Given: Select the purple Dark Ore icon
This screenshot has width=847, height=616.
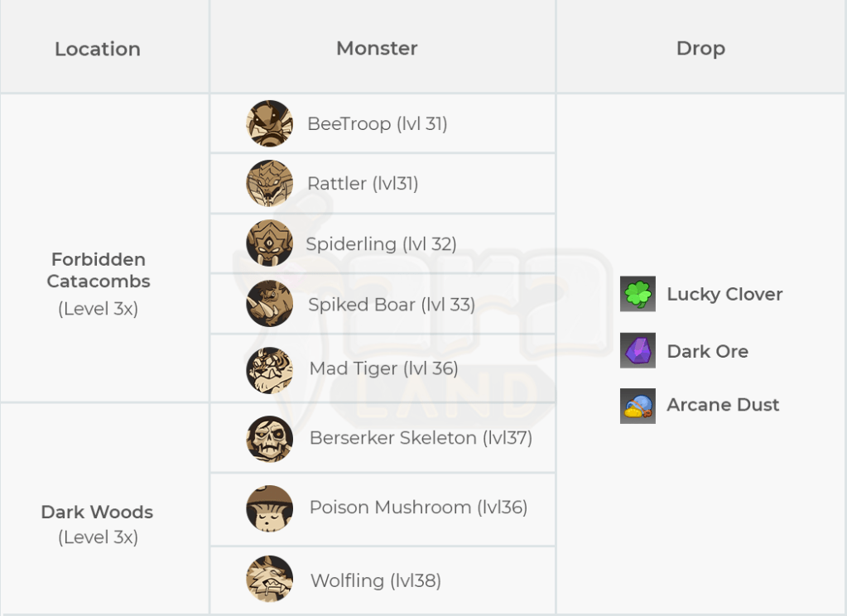Looking at the screenshot, I should click(638, 350).
